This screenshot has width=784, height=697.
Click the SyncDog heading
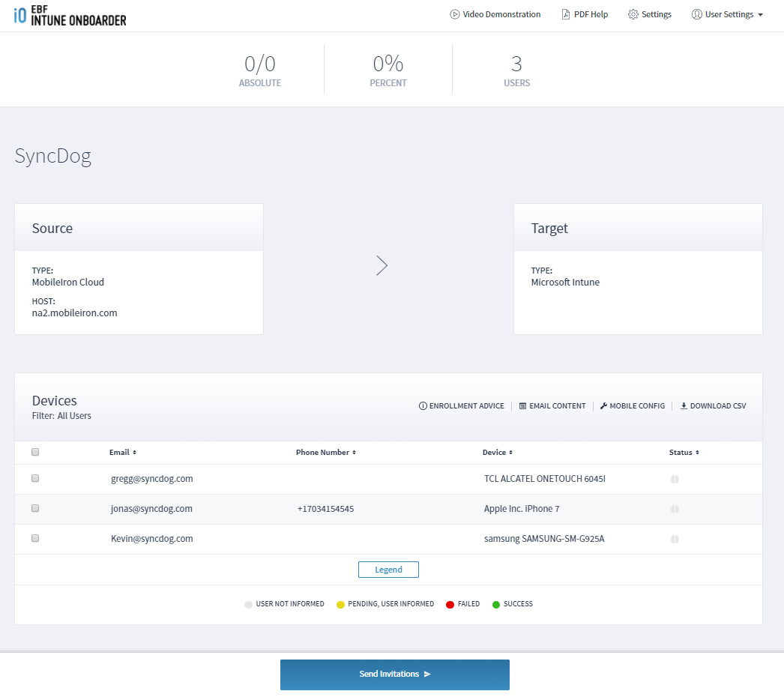(x=53, y=156)
